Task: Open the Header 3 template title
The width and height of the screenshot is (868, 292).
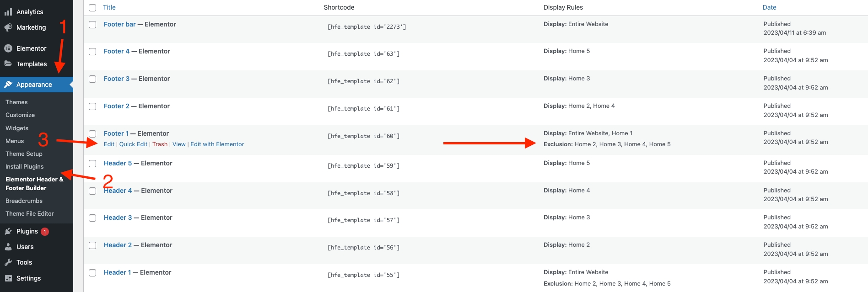Action: [118, 218]
